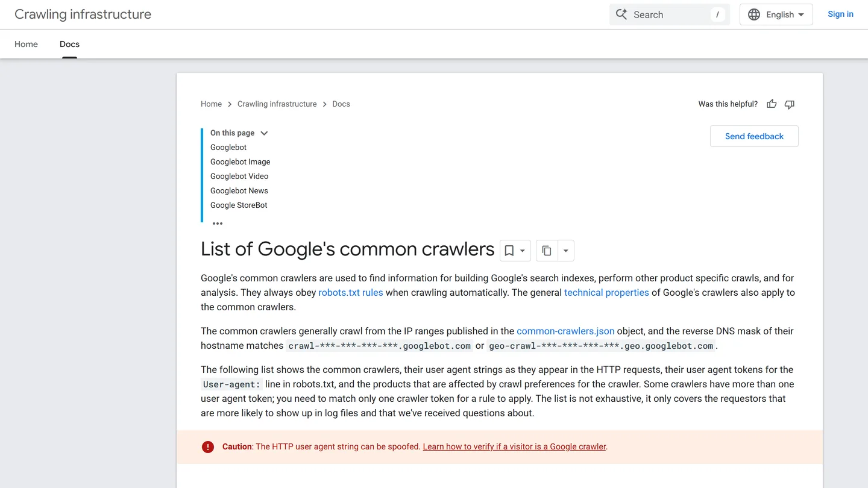Jump to the Googlebot News section

[x=239, y=191]
